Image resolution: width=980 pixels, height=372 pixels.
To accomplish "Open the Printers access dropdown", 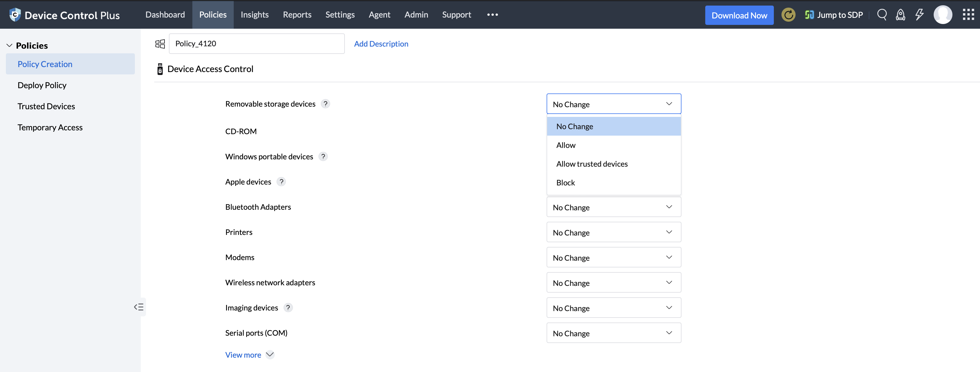I will coord(613,232).
